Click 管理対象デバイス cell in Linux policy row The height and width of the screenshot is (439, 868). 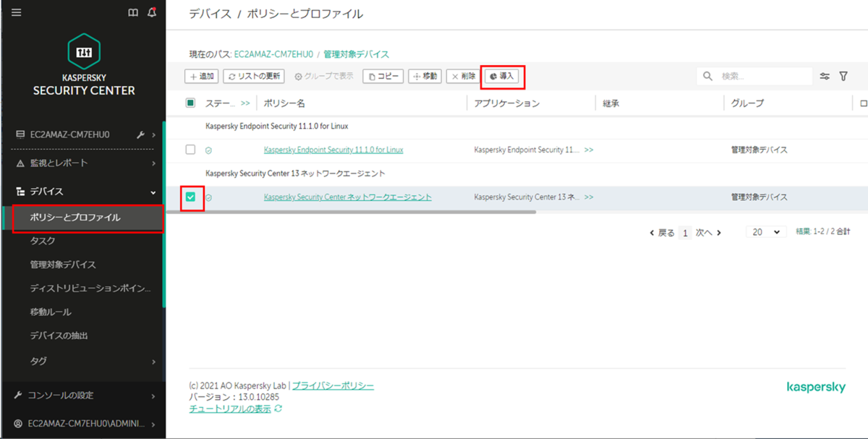pyautogui.click(x=759, y=150)
